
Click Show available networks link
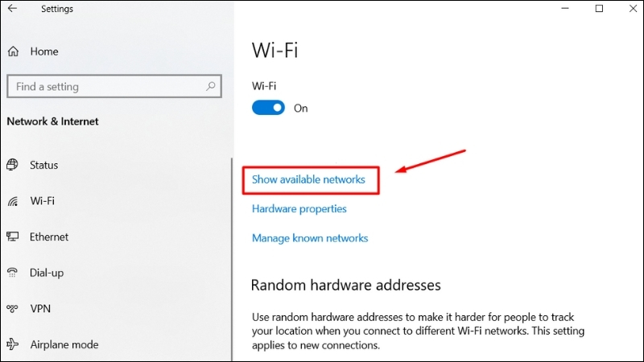(x=308, y=179)
